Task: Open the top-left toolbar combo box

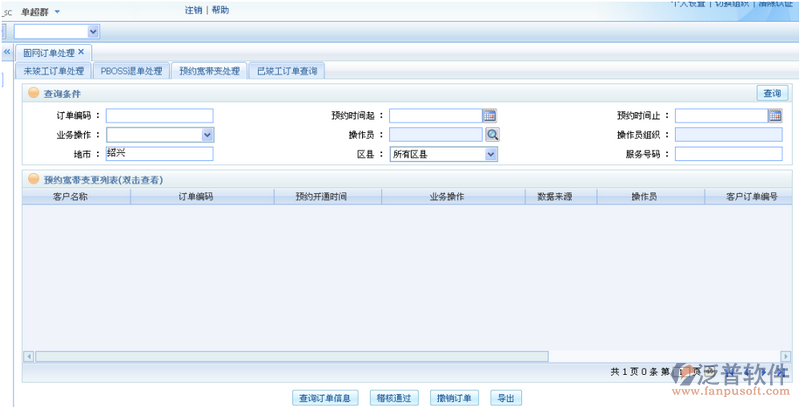Action: pos(94,32)
